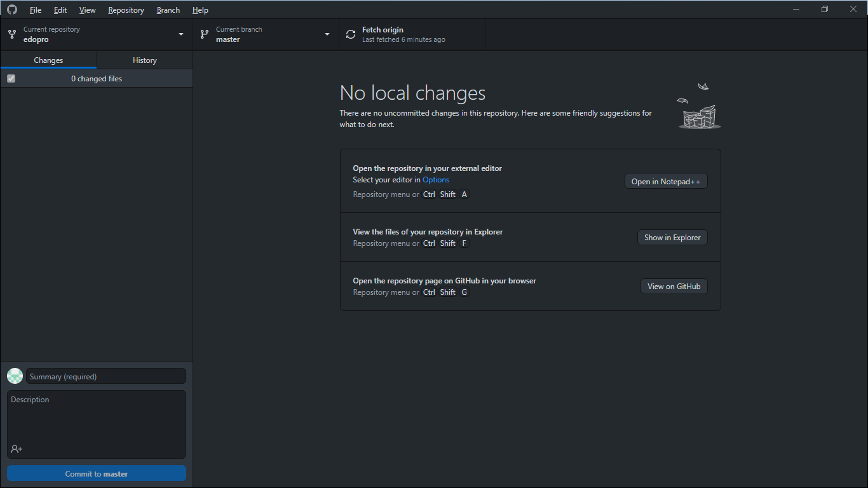Click the repository icon beside Current repository
Screen dimensions: 868x488
coord(11,34)
